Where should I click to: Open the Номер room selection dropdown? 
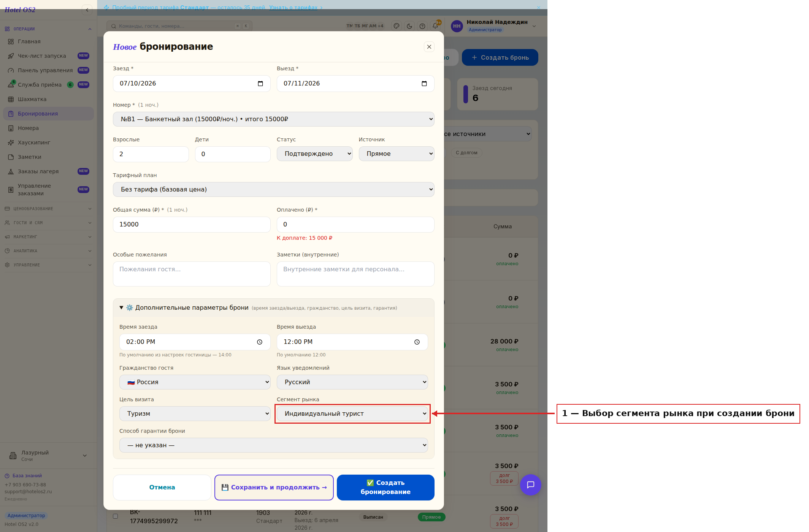pyautogui.click(x=273, y=119)
